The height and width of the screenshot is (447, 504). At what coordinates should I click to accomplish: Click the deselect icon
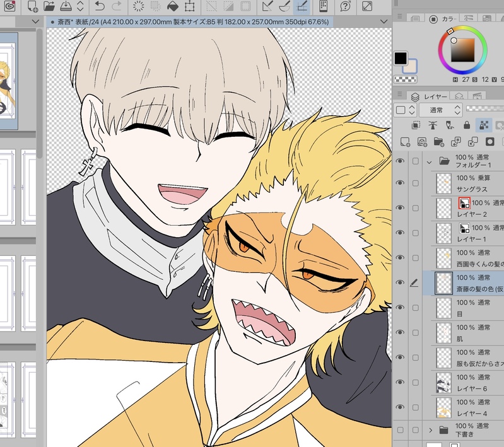[211, 6]
